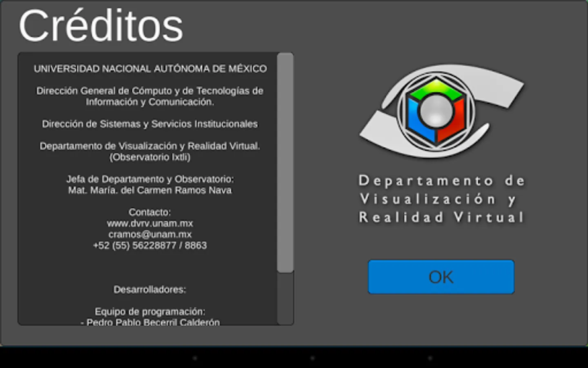Click the cramos@unam.mx email address

pos(150,234)
